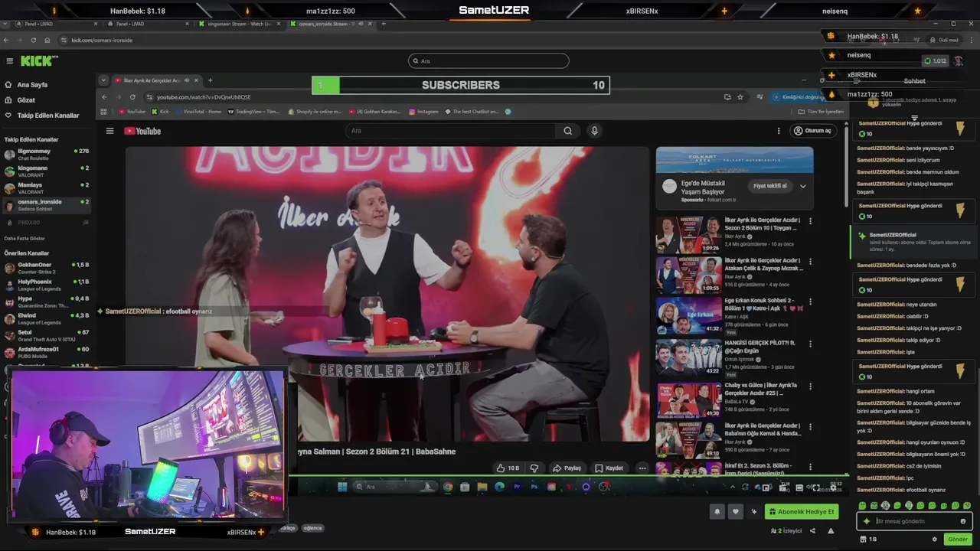The image size is (980, 551).
Task: Open recommended channel Elwind
Action: tap(46, 318)
